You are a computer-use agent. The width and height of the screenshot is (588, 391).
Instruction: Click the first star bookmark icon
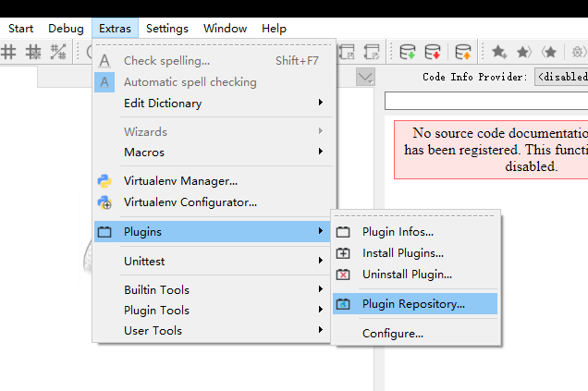(x=499, y=52)
